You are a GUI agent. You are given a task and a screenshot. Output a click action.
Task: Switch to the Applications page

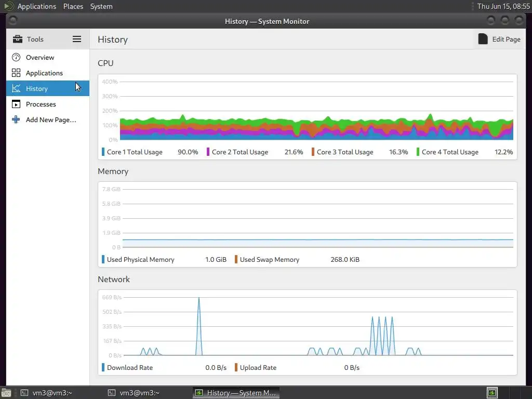48,73
